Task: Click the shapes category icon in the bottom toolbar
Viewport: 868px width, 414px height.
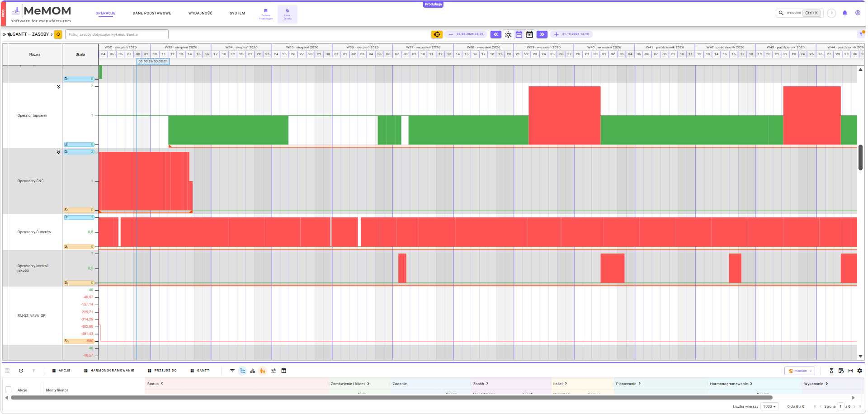Action: pos(253,371)
